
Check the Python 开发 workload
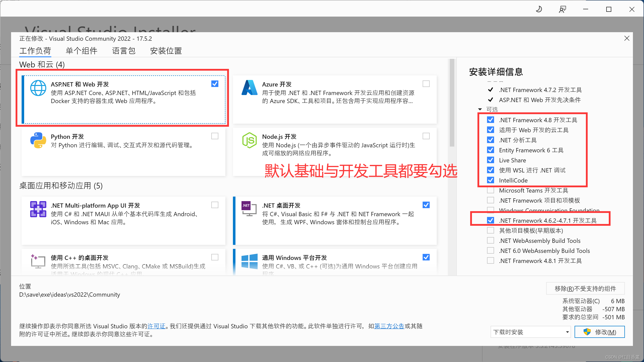[x=215, y=136]
